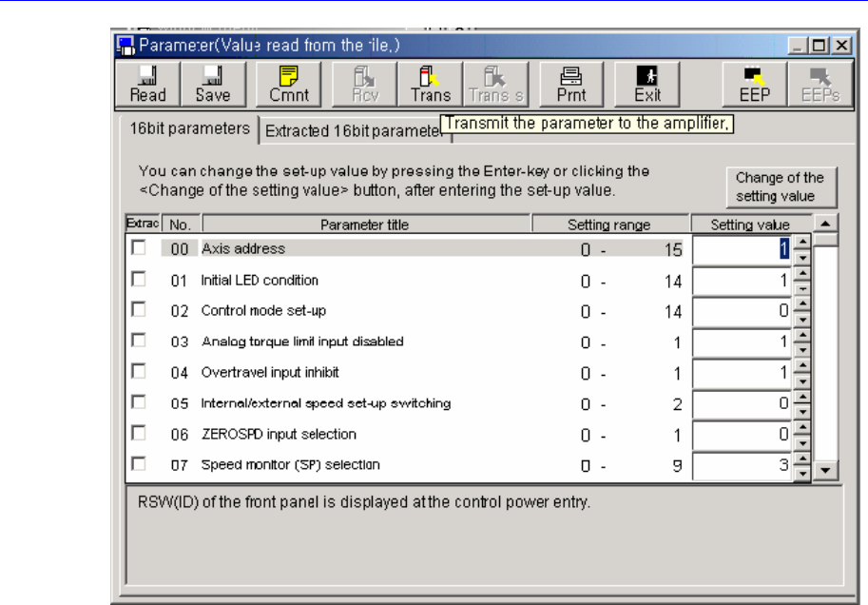Click the Rcv receive icon

point(365,85)
